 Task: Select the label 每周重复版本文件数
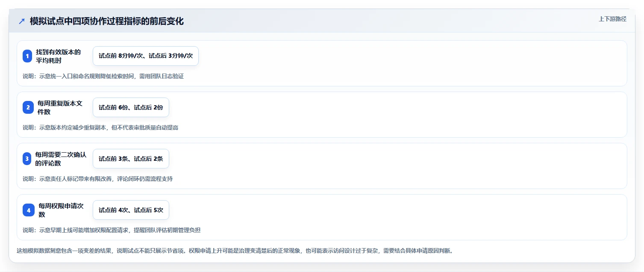60,107
